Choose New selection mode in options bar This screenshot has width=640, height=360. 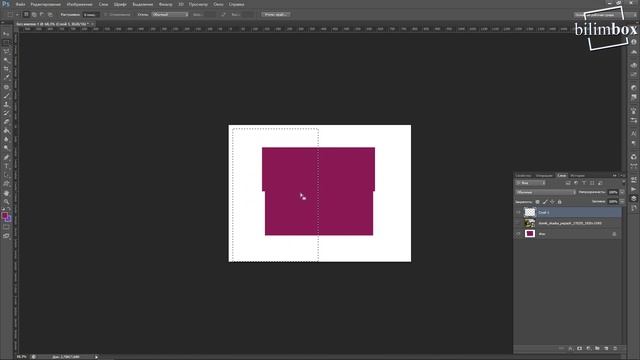coord(26,15)
